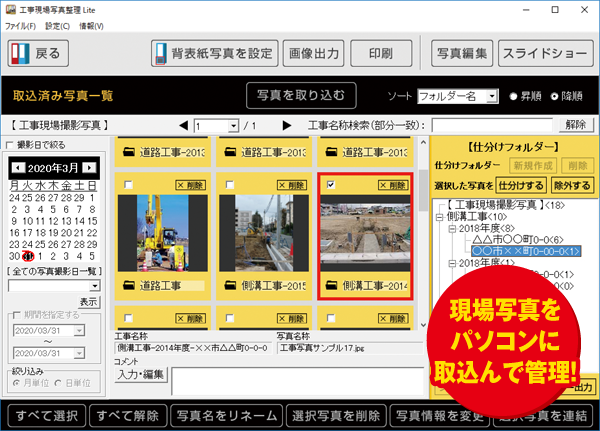Viewport: 600px width, 431px height.
Task: Select ○○市××町0-00-0<1> tree item
Action: (x=527, y=251)
